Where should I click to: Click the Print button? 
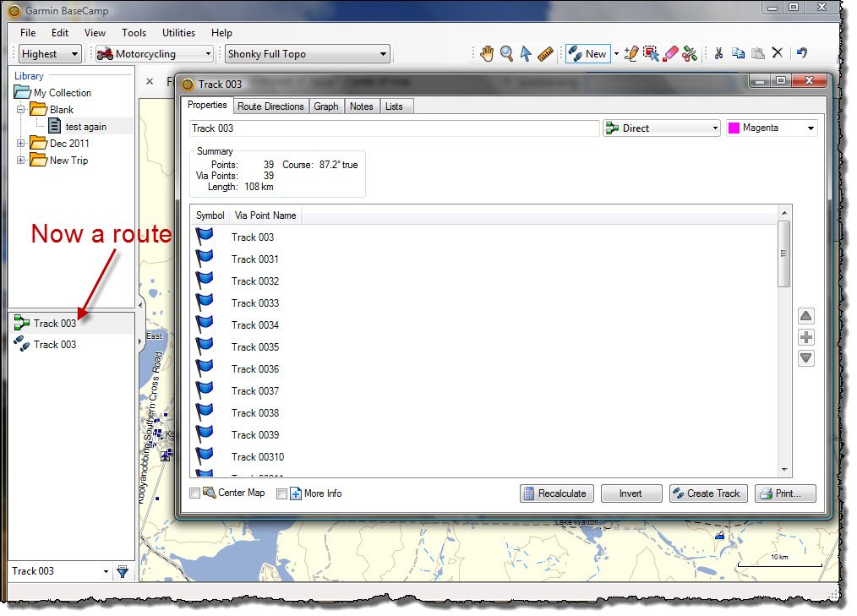785,493
